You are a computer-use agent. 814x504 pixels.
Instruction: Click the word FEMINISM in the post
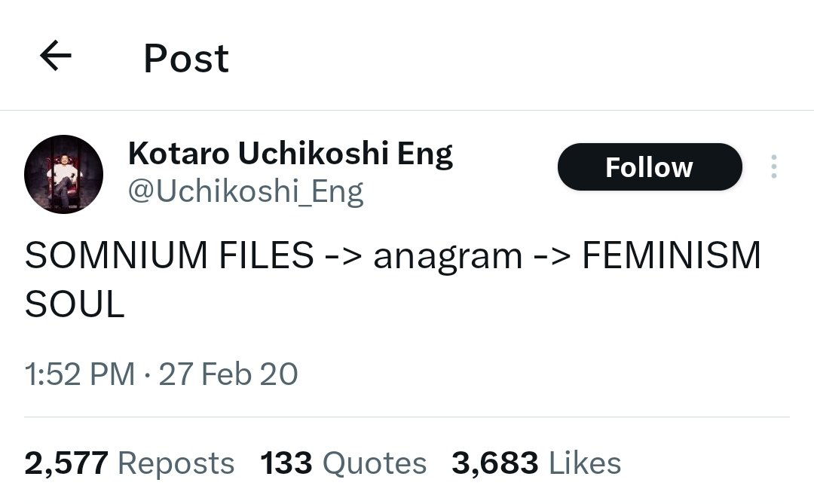(x=672, y=255)
